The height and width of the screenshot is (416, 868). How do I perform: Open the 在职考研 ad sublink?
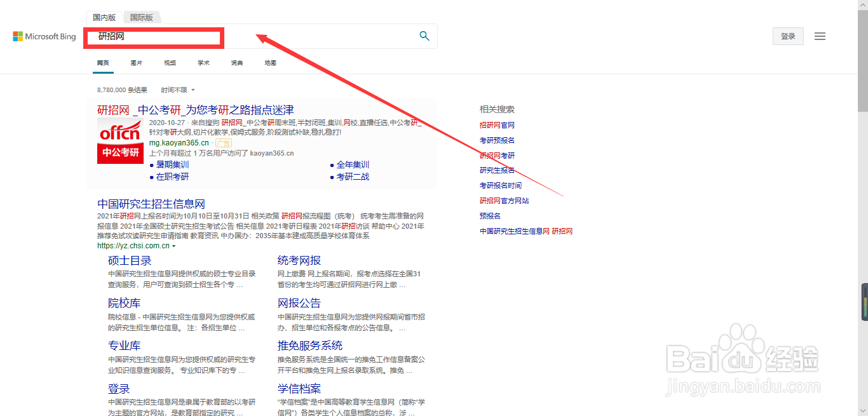point(172,177)
